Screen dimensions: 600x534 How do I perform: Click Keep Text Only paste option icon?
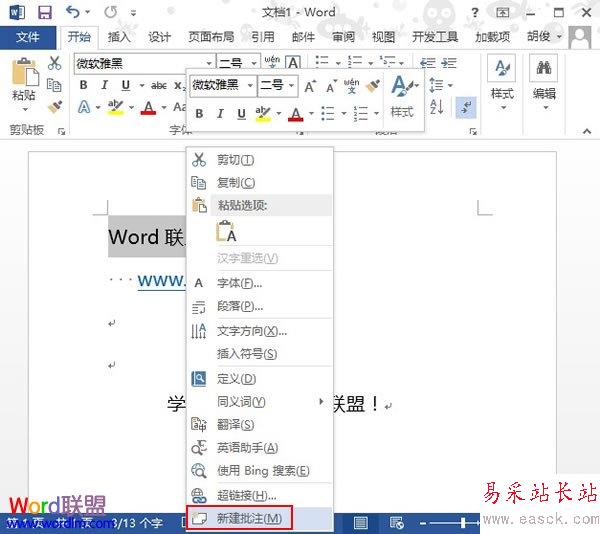(226, 231)
